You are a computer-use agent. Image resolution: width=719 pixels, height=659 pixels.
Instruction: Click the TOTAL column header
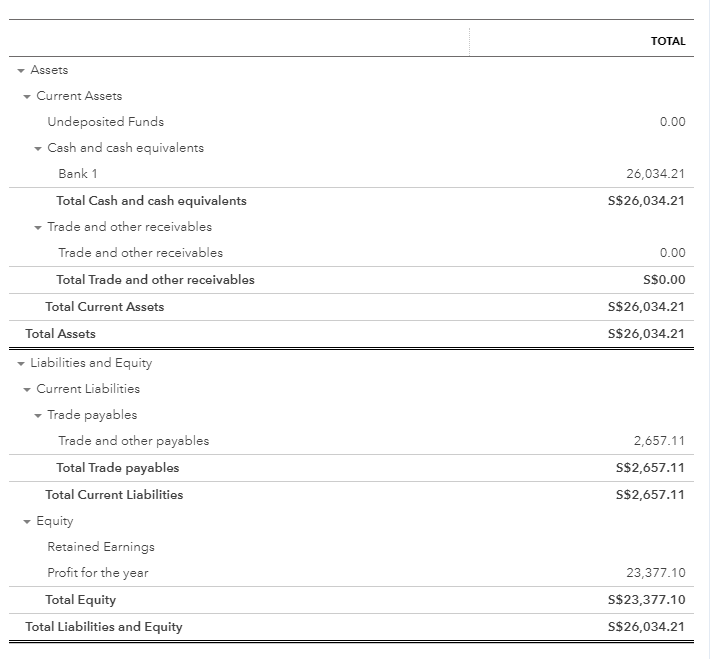point(667,41)
